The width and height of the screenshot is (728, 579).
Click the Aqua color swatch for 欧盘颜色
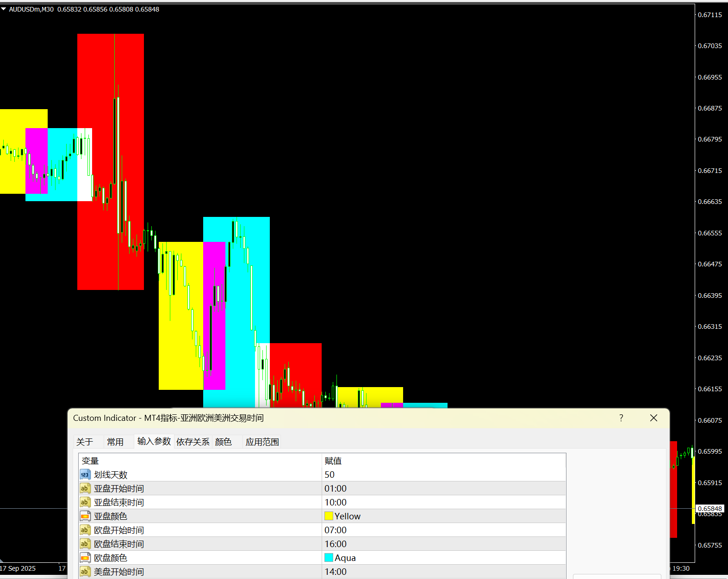pyautogui.click(x=329, y=558)
